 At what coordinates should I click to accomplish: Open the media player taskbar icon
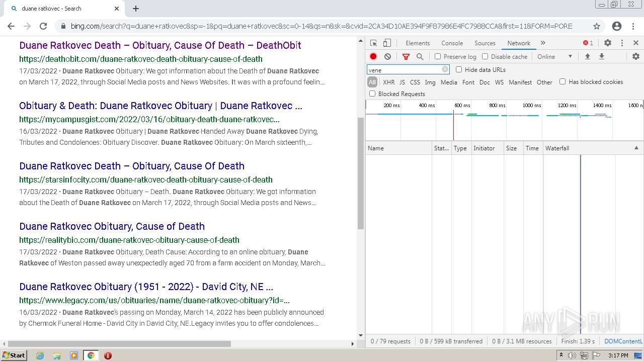[x=74, y=355]
